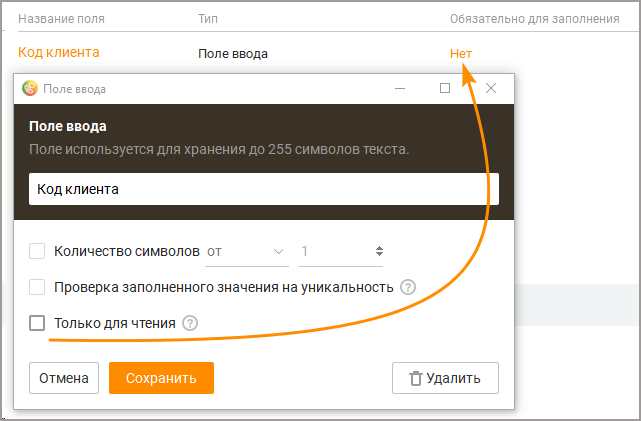
Task: Delete the field with Удалить button
Action: [x=445, y=378]
